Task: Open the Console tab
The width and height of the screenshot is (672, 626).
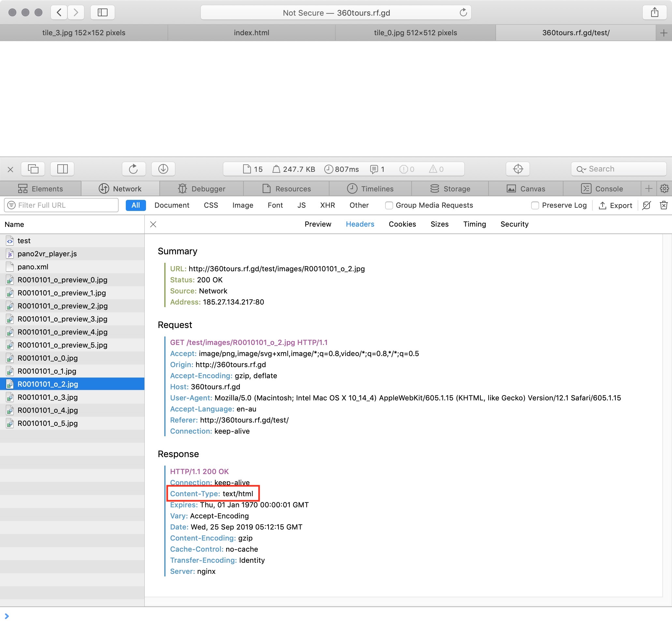Action: [x=602, y=189]
